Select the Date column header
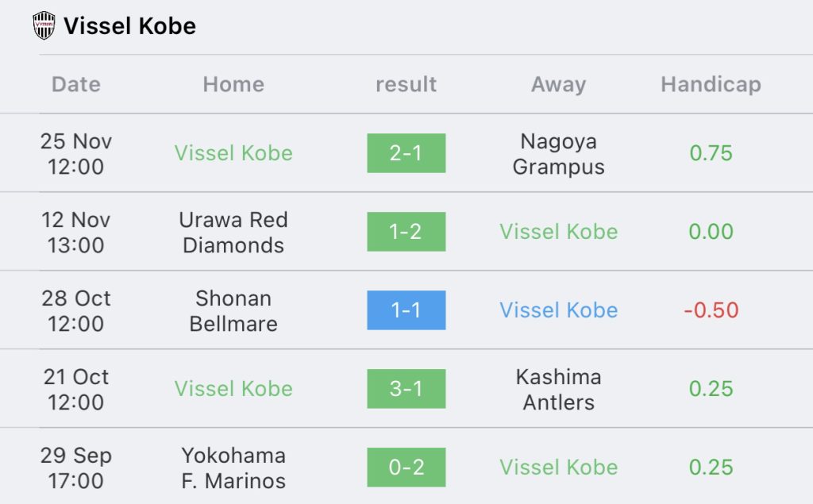 point(76,84)
